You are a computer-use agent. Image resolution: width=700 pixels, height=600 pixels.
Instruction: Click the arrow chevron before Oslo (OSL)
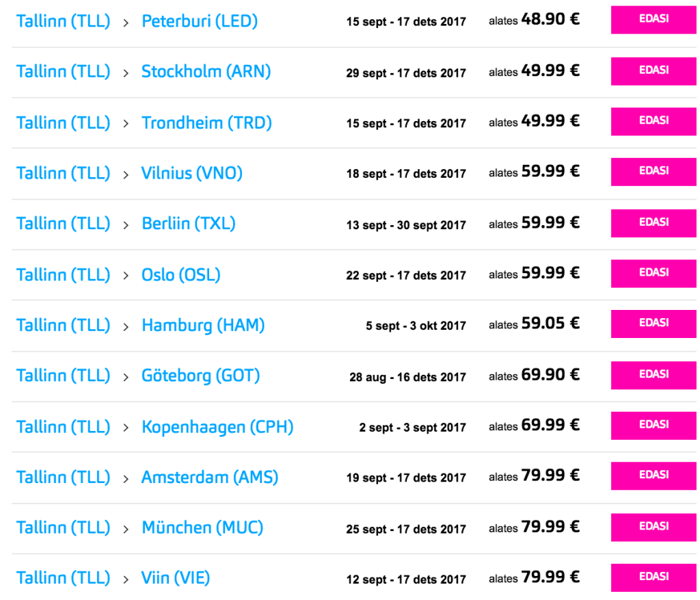126,276
